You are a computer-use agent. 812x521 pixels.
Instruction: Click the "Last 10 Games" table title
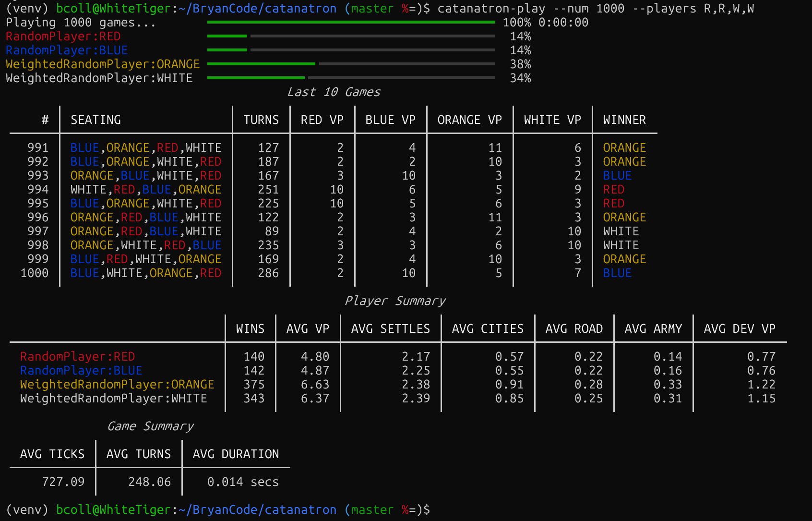[334, 92]
